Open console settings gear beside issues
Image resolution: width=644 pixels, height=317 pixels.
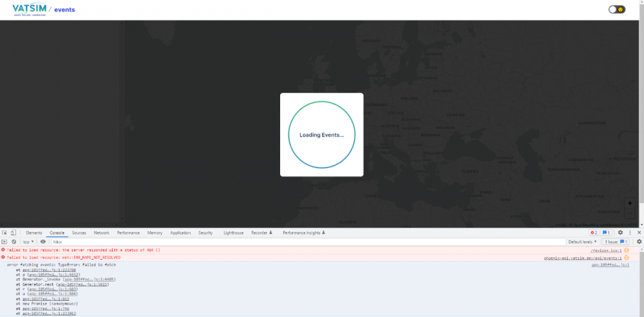(x=639, y=242)
